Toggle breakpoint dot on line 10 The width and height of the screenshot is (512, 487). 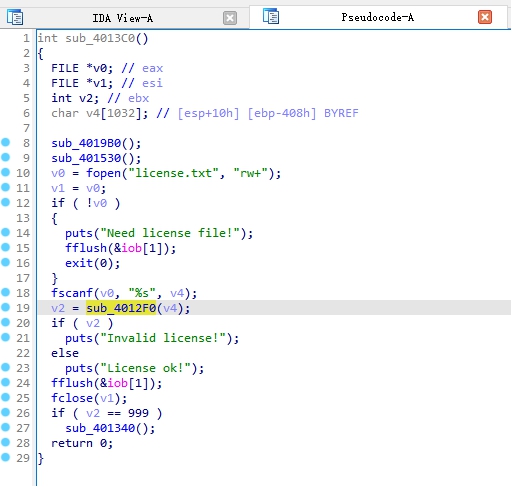pyautogui.click(x=6, y=172)
